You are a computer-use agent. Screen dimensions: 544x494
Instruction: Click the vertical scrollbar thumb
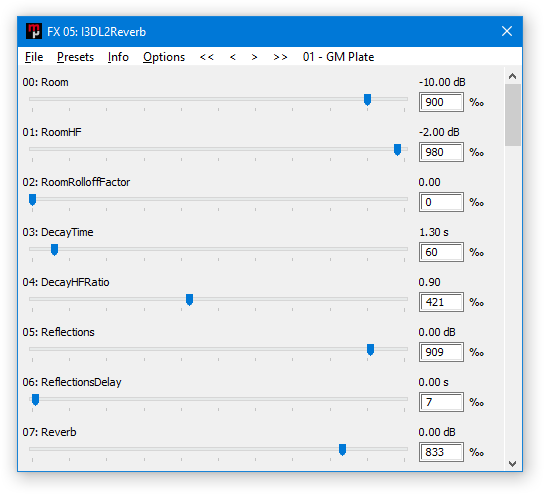[513, 115]
